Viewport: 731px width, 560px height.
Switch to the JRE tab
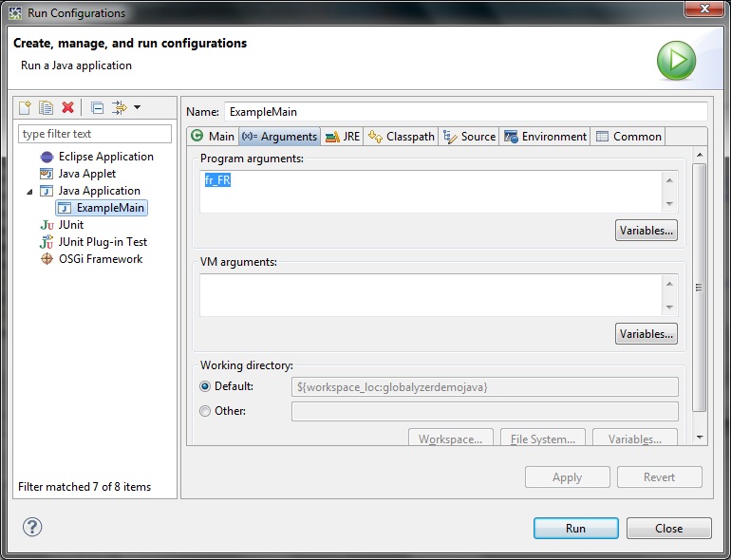(x=343, y=137)
